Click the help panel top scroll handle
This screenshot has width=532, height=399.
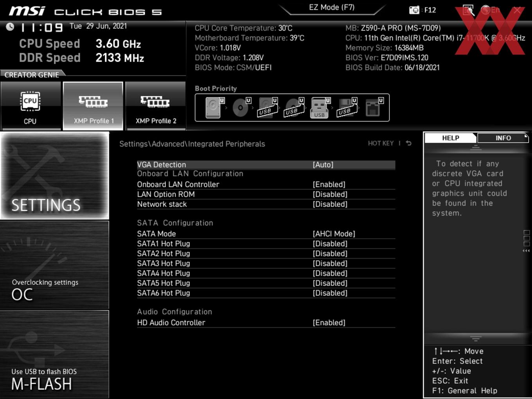476,147
